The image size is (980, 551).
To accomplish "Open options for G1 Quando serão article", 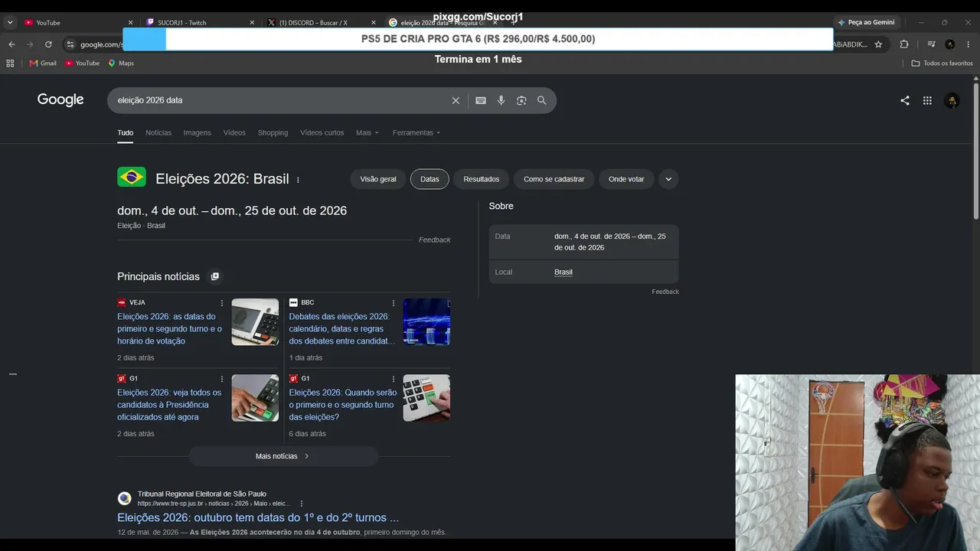I will [394, 379].
